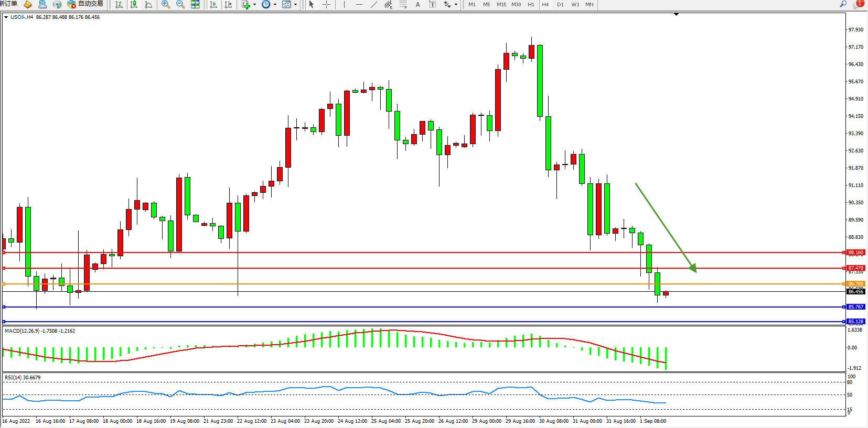868x428 pixels.
Task: Expand the arrows objects dropdown
Action: point(455,5)
